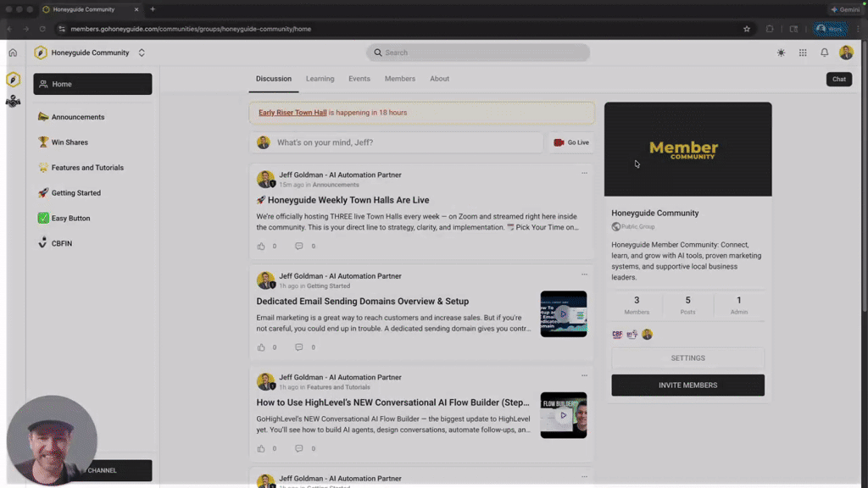Click the INVITE MEMBERS button
This screenshot has height=488, width=868.
point(687,385)
